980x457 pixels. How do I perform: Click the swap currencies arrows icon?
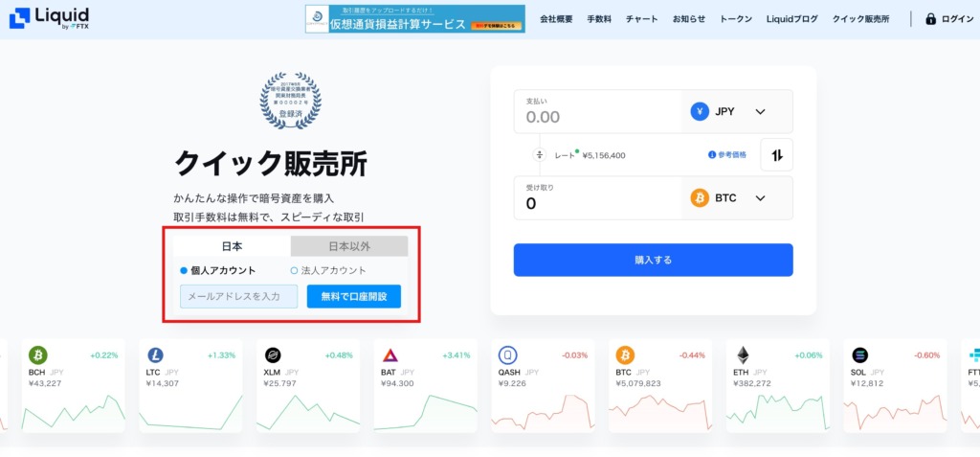776,155
